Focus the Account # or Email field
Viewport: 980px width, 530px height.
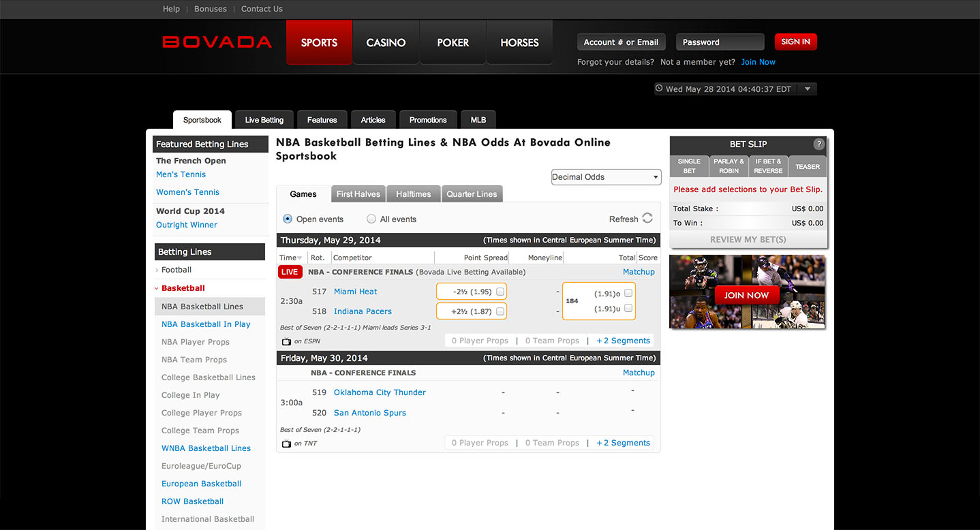click(x=623, y=42)
